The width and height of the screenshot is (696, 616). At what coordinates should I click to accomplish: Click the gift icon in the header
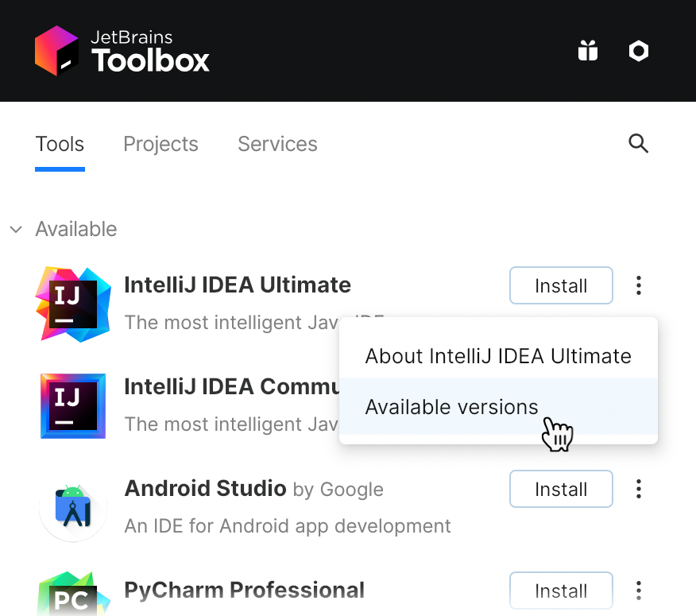587,50
